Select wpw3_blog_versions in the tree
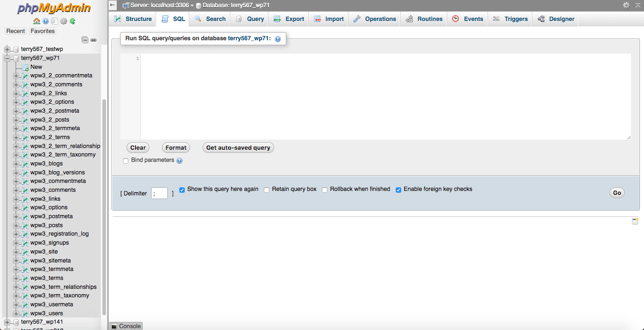Viewport: 644px width, 330px height. (x=58, y=173)
